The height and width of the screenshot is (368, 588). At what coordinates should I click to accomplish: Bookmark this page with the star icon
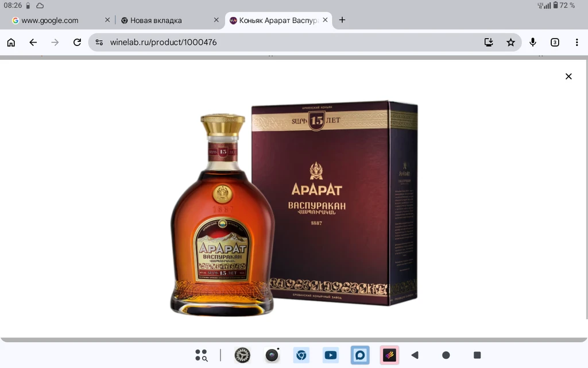[x=510, y=43]
